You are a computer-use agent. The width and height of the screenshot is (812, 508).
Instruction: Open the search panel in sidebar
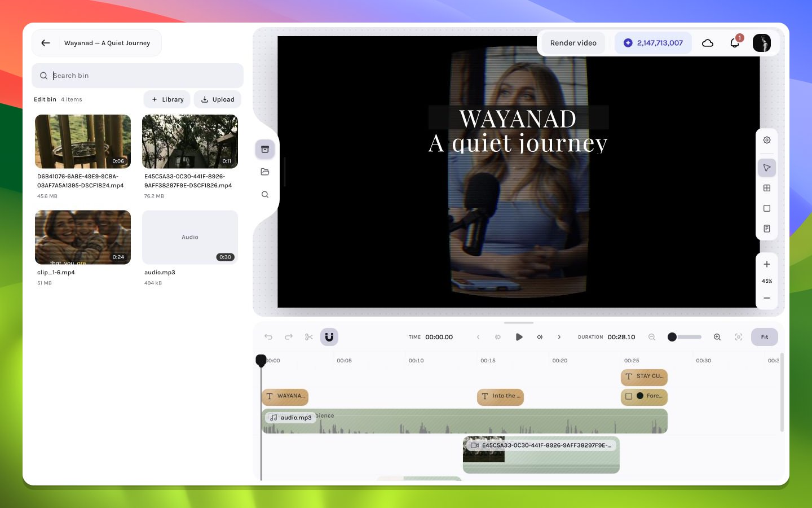[265, 194]
